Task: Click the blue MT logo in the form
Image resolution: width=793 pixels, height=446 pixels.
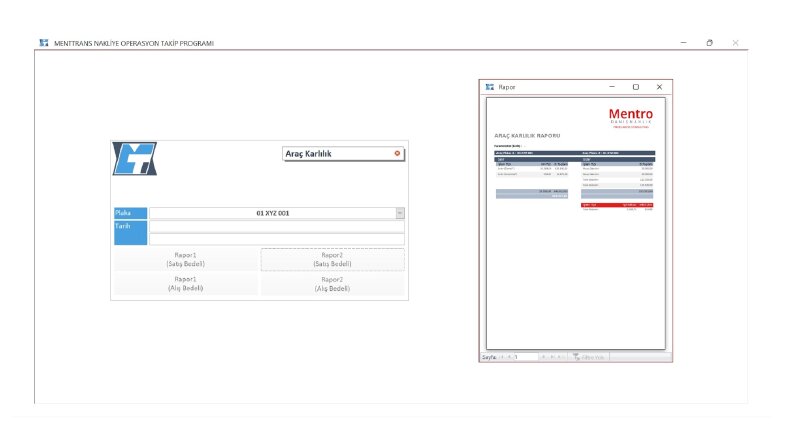Action: coord(135,159)
